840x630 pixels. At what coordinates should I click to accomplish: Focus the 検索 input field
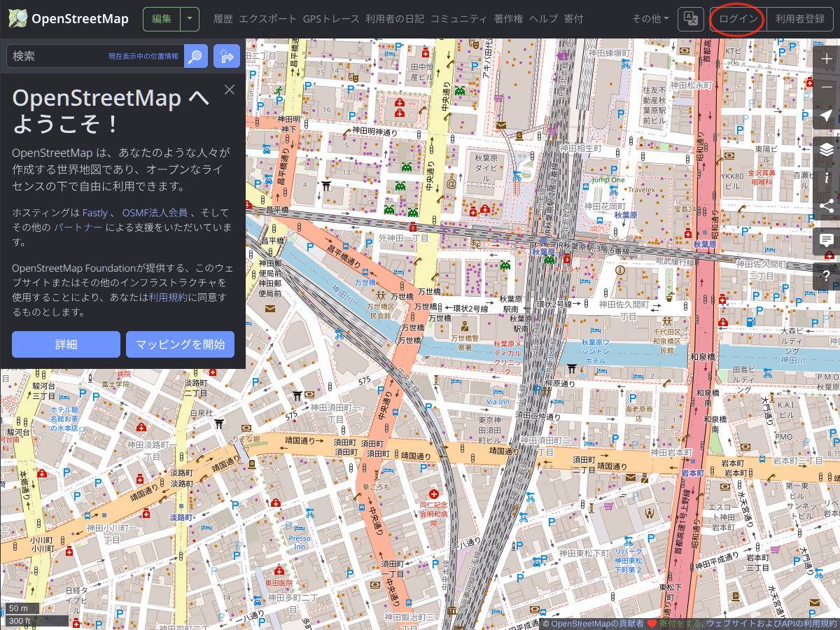pyautogui.click(x=95, y=56)
